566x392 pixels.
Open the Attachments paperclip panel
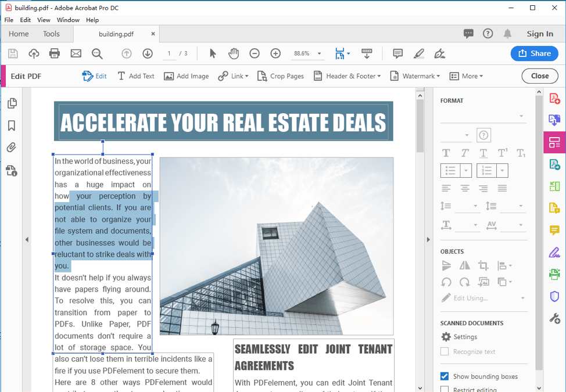coord(12,148)
